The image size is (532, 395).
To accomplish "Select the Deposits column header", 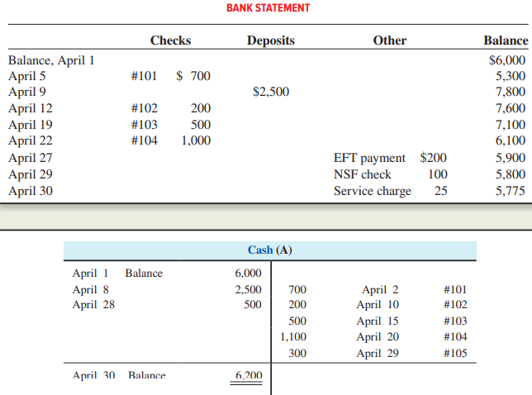I will click(270, 40).
